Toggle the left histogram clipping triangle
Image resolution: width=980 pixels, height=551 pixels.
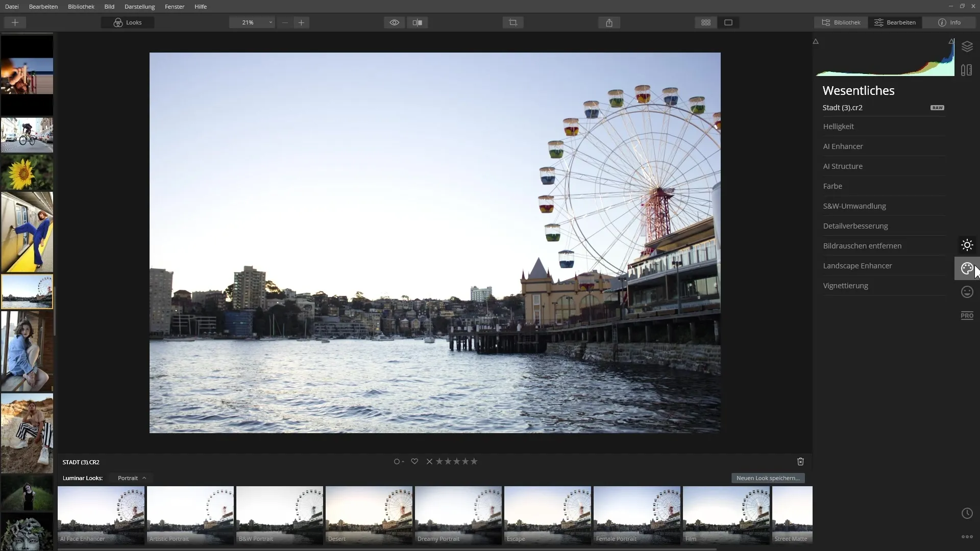click(x=816, y=42)
